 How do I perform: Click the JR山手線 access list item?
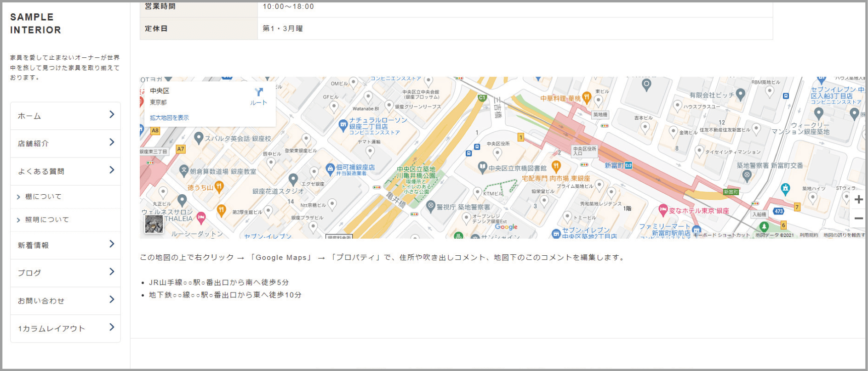(x=219, y=282)
